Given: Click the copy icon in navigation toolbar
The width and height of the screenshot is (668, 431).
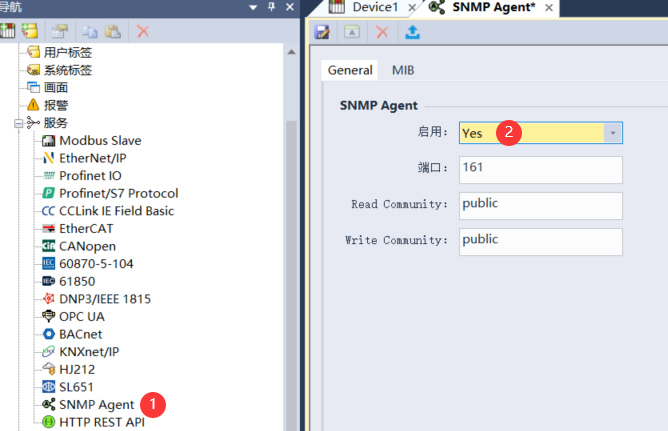Looking at the screenshot, I should pos(90,32).
